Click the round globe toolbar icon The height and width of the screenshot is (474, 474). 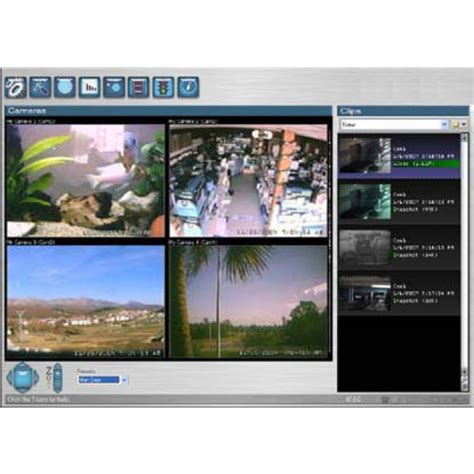[65, 87]
